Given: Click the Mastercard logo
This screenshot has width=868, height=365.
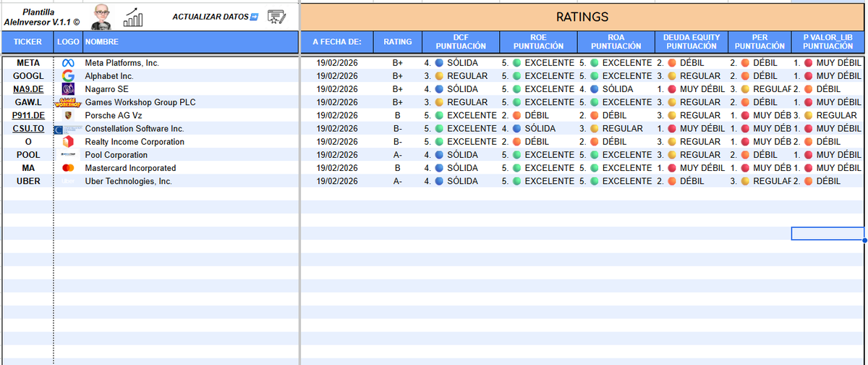Looking at the screenshot, I should point(69,168).
